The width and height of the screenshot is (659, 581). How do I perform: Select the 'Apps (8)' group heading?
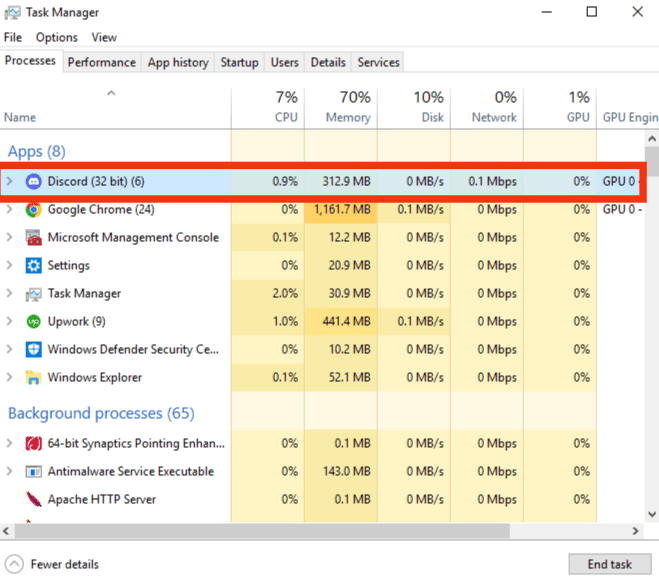coord(37,151)
